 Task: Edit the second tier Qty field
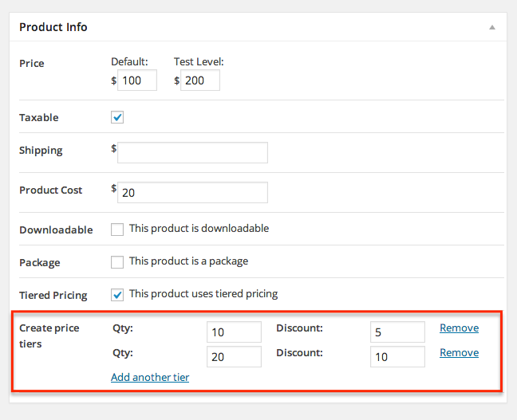(x=234, y=356)
